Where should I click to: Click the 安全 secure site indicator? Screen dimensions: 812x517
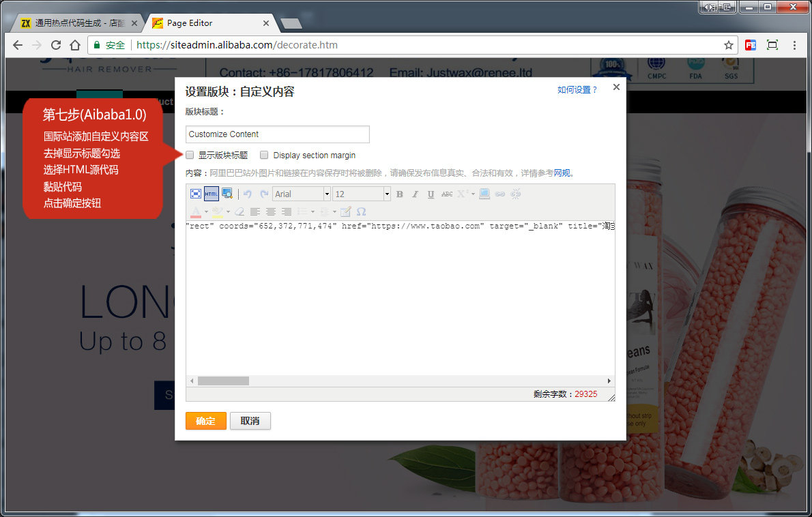tap(110, 45)
